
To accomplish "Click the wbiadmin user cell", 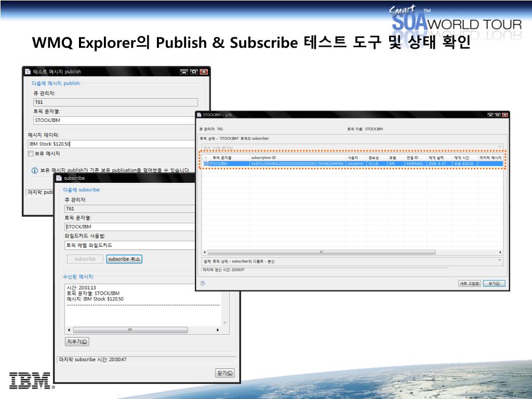I will click(355, 164).
